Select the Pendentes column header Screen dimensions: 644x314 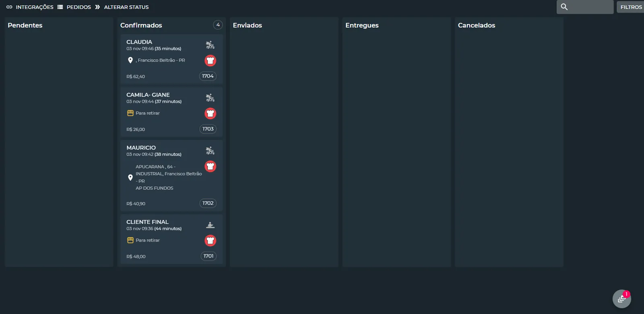coord(25,25)
